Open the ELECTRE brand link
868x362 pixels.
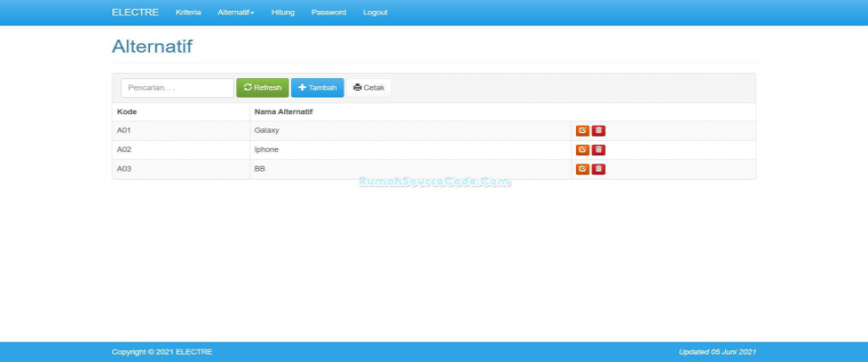pos(135,13)
